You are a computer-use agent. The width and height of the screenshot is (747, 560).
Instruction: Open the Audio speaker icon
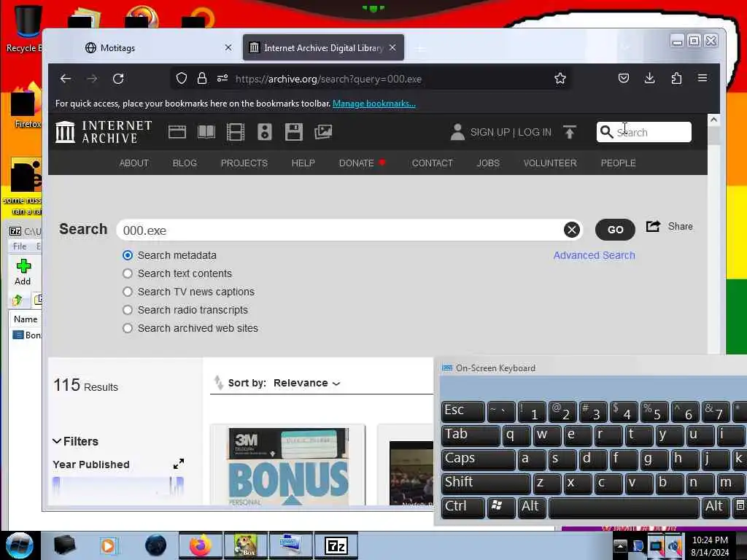(x=264, y=132)
